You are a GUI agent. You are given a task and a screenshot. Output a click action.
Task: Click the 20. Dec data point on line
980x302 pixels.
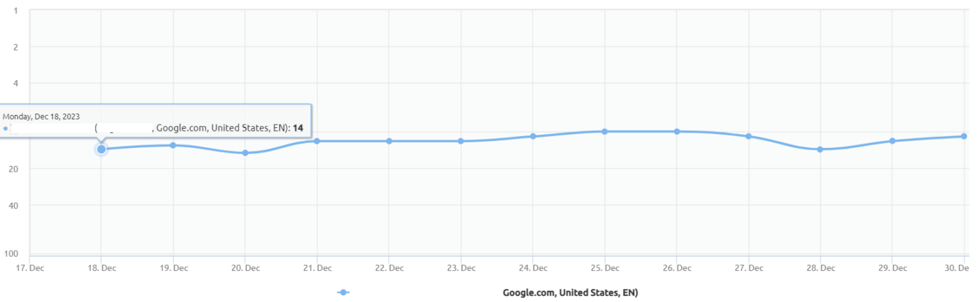coord(245,153)
